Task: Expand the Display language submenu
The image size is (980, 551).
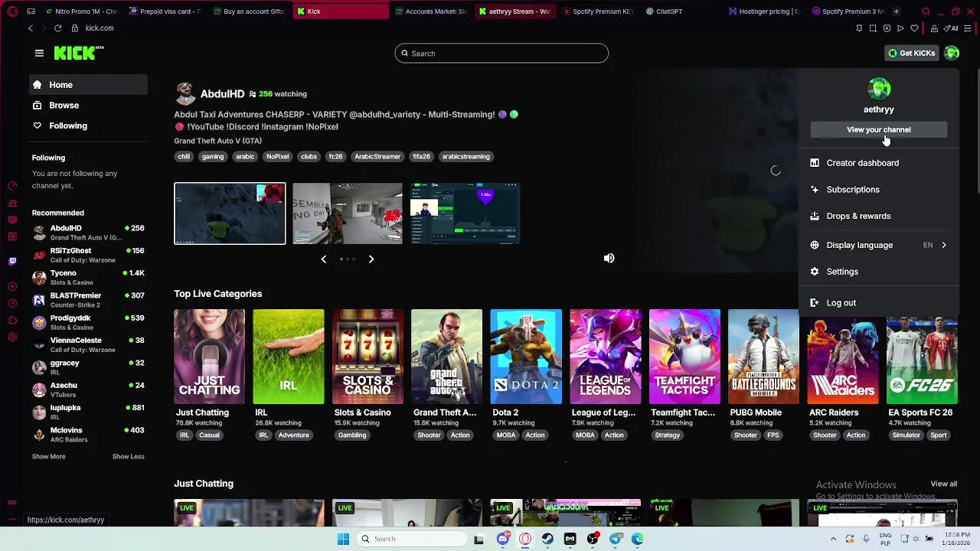Action: pyautogui.click(x=878, y=245)
